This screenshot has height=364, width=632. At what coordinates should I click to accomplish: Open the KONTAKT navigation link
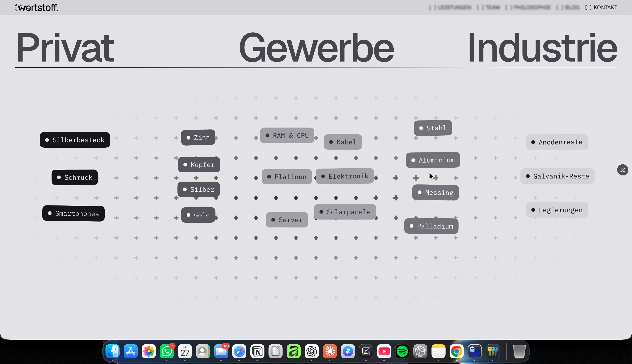click(x=601, y=8)
